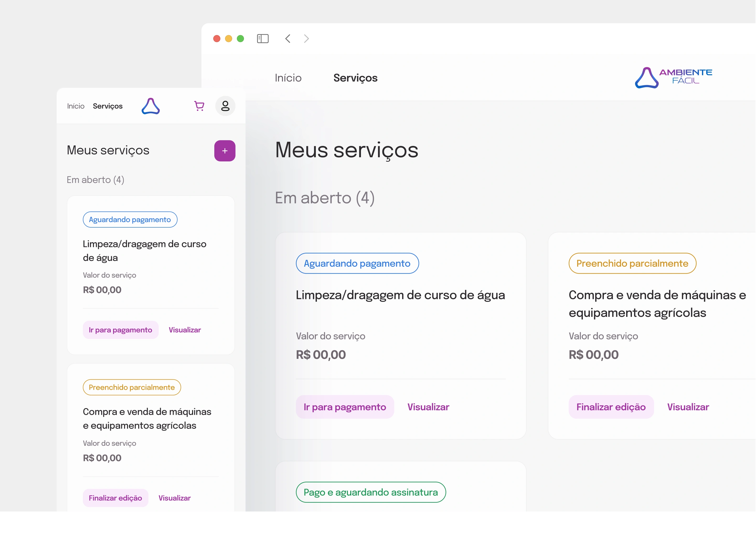Open Serviços tab in the mobile view
This screenshot has height=551, width=756.
click(x=108, y=106)
